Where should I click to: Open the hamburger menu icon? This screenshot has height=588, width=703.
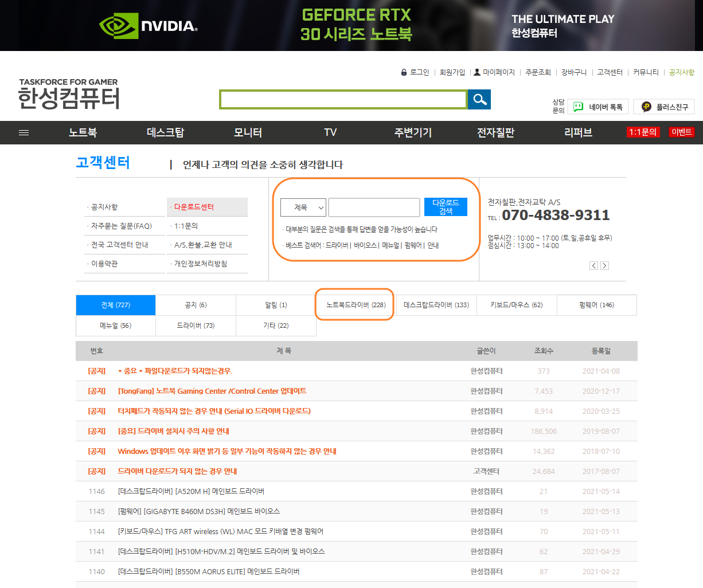pos(24,132)
